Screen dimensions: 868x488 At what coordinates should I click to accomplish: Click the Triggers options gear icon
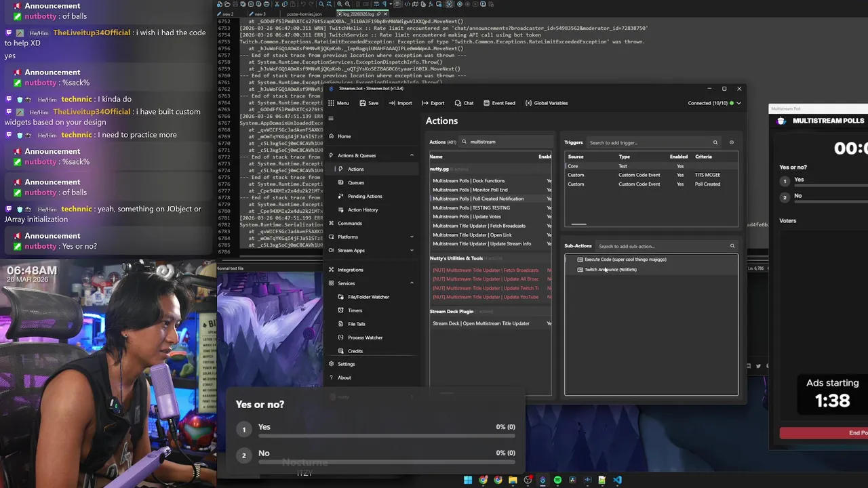coord(731,142)
